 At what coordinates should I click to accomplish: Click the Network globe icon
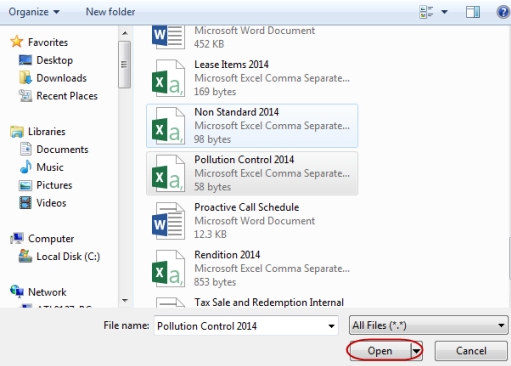coord(17,291)
